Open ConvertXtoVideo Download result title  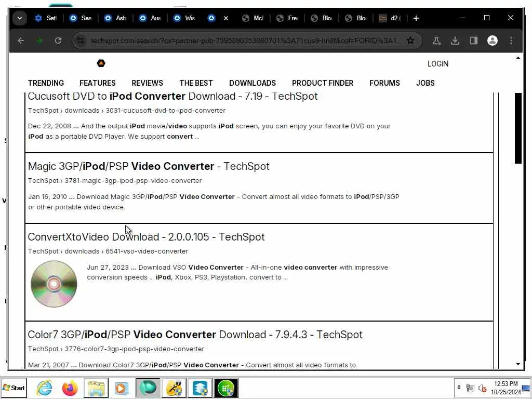(146, 237)
